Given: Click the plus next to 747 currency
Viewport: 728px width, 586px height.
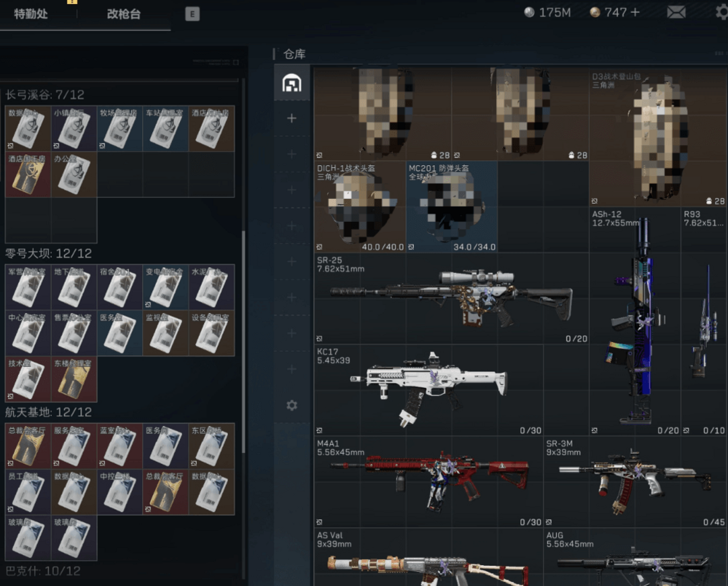Looking at the screenshot, I should (635, 12).
